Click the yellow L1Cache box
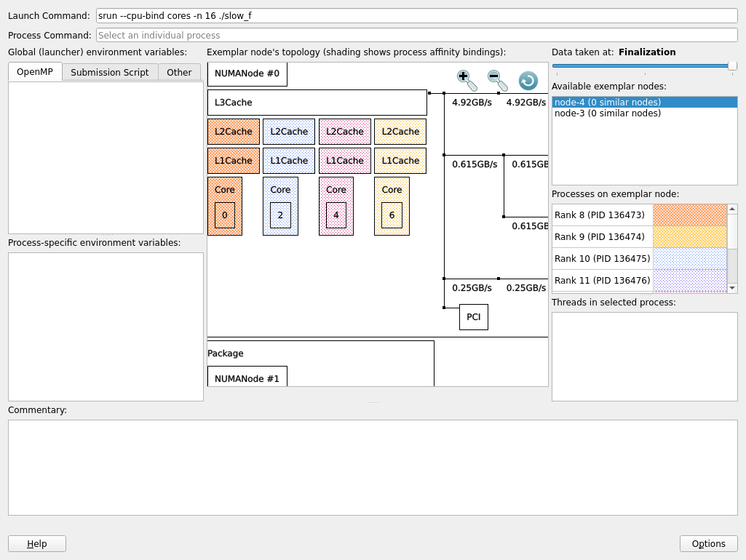This screenshot has height=560, width=746. click(x=400, y=161)
